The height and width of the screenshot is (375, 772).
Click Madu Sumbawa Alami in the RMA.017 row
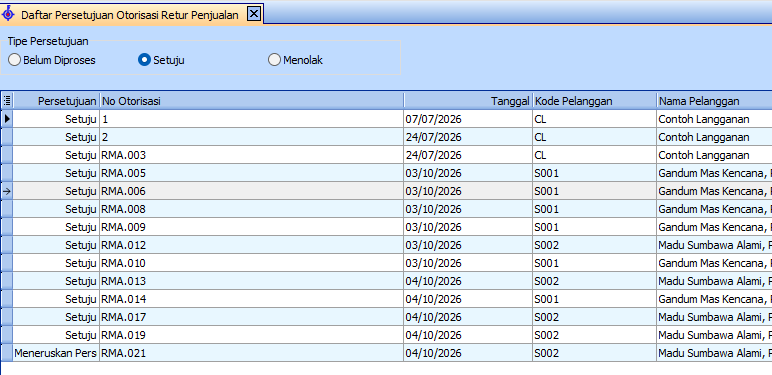tap(714, 317)
